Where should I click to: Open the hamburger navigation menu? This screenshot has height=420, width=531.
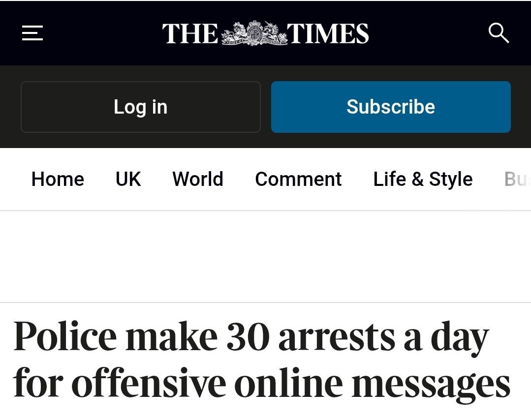point(32,33)
